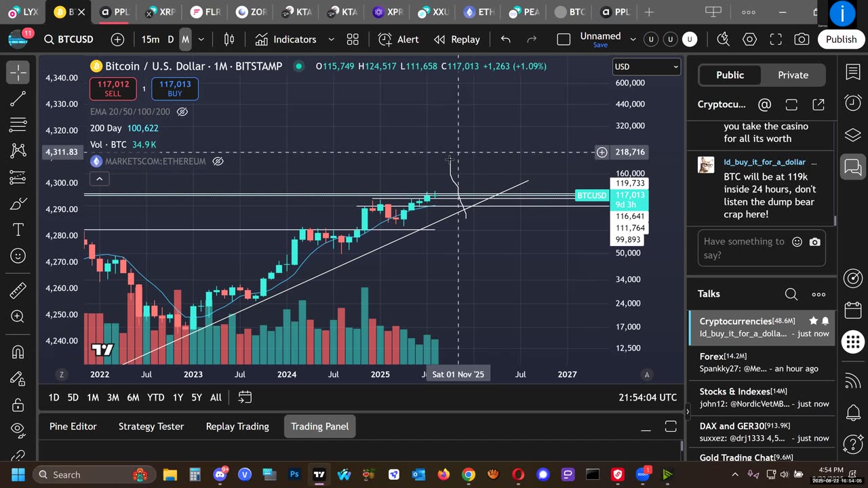This screenshot has width=868, height=488.
Task: Expand the Unnamed layout dropdown arrow
Action: point(633,39)
